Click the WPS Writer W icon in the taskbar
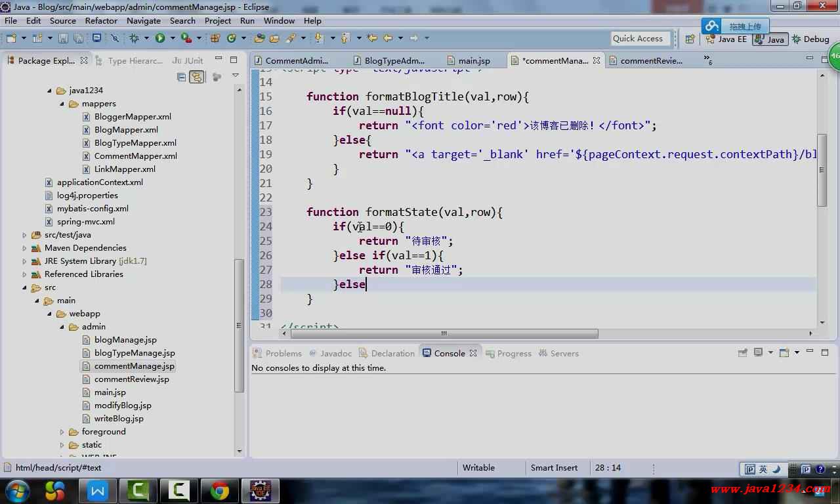This screenshot has height=504, width=840. tap(98, 490)
